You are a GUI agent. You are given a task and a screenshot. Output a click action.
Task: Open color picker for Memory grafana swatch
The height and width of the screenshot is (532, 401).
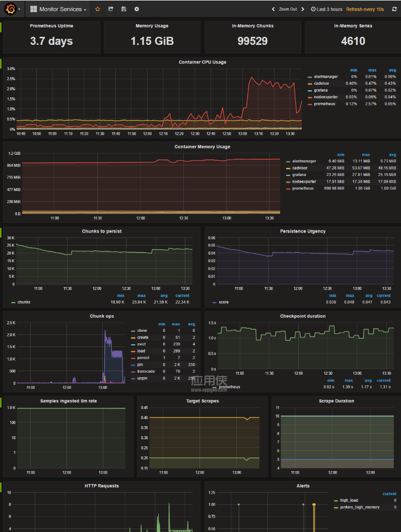288,175
